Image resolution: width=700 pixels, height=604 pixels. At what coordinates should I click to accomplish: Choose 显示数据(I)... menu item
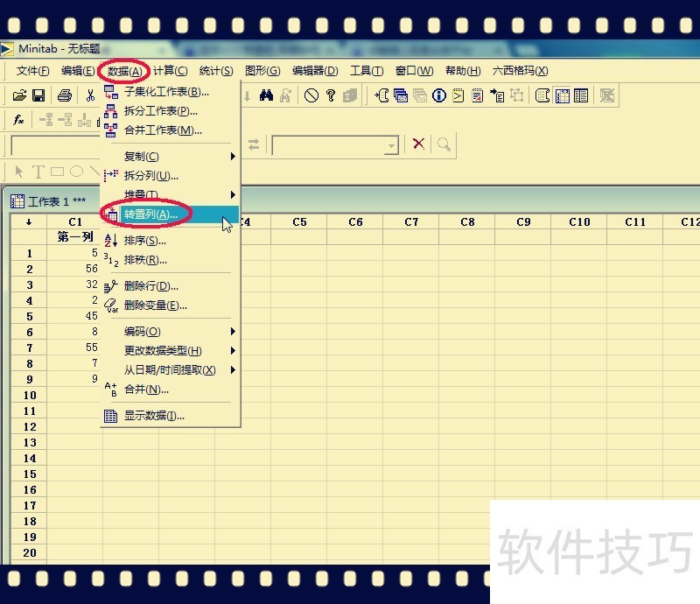(x=171, y=416)
